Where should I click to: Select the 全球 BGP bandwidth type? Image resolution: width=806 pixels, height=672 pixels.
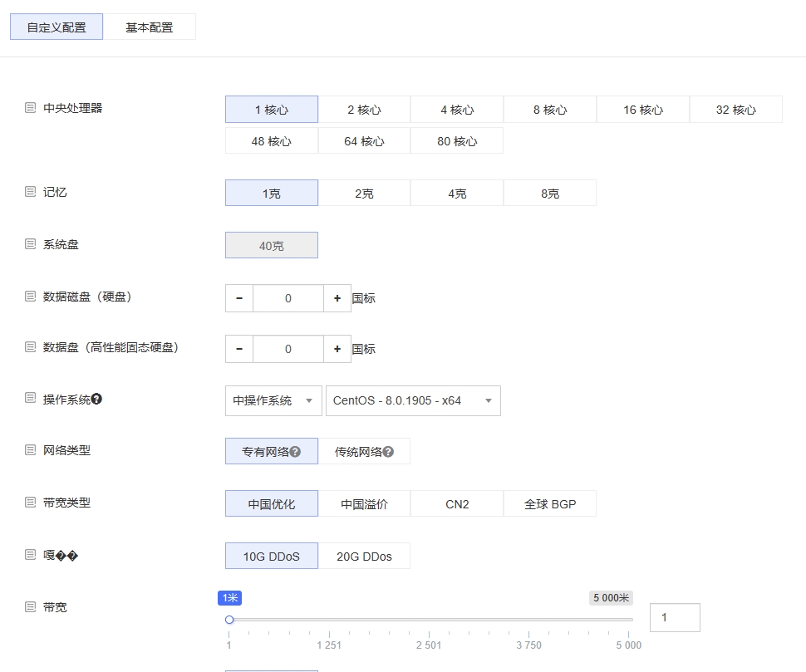pos(549,503)
